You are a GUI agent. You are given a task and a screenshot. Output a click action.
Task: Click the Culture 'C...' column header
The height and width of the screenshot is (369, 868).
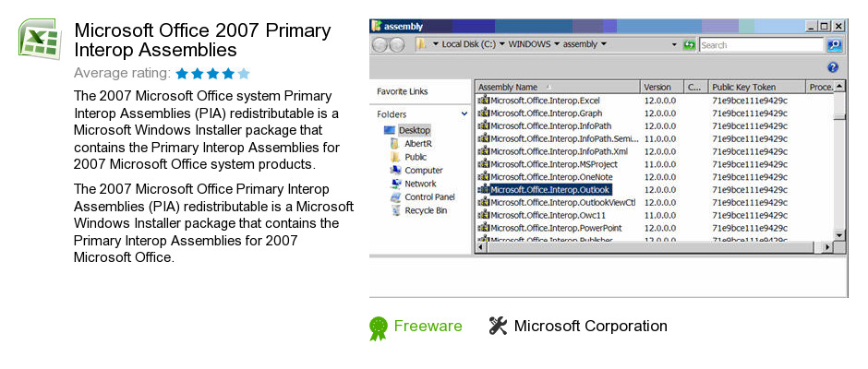coord(696,87)
